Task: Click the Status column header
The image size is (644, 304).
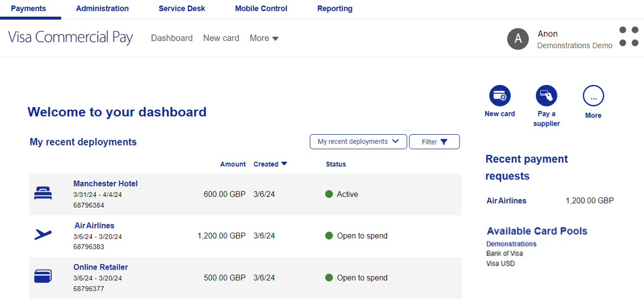Action: [336, 164]
